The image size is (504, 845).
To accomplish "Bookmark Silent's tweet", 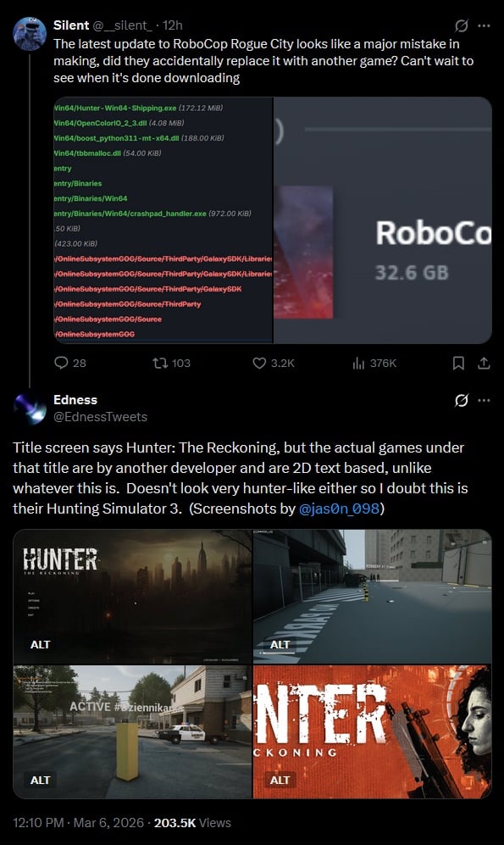I will tap(458, 363).
